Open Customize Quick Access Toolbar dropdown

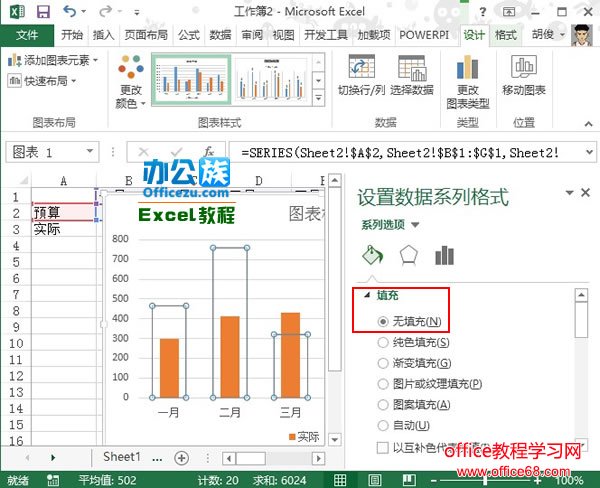pos(137,13)
